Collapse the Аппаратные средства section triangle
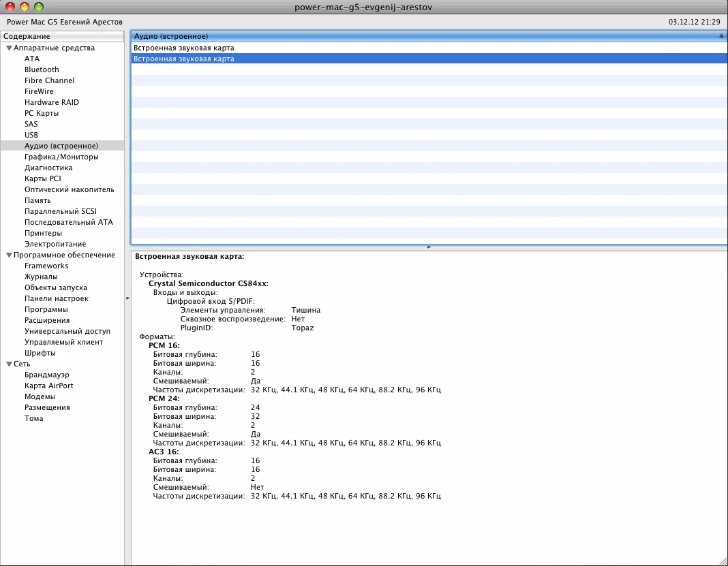 click(x=9, y=48)
